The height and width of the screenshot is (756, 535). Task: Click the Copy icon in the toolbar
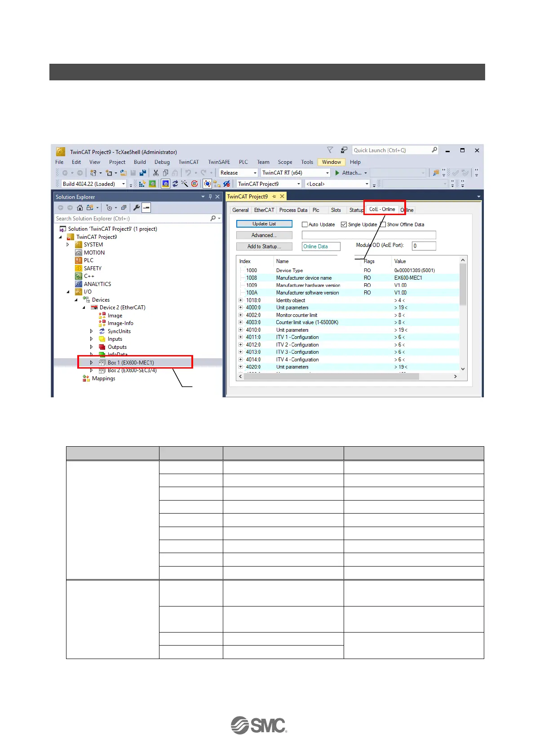pos(165,173)
